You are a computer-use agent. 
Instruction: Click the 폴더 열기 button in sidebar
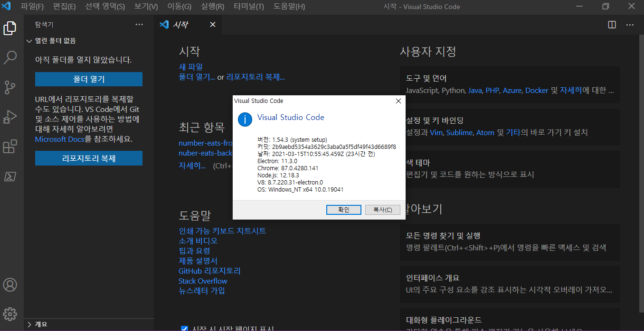click(89, 79)
